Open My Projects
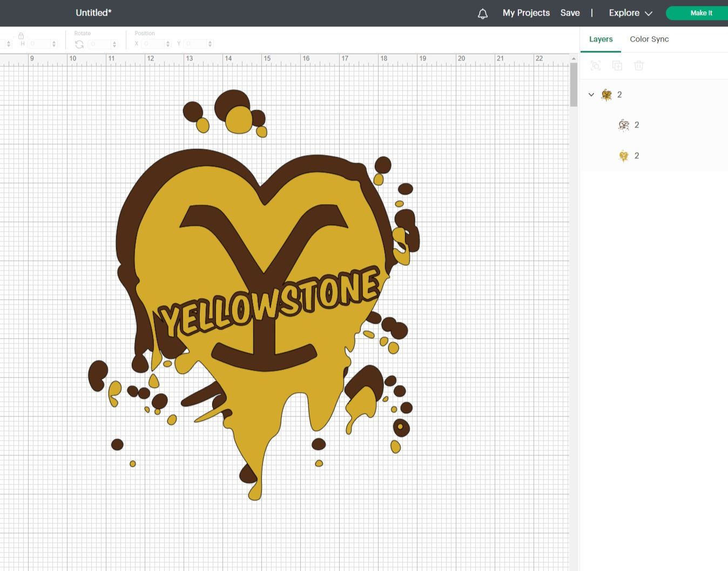Screen dimensions: 728x571 pos(525,12)
